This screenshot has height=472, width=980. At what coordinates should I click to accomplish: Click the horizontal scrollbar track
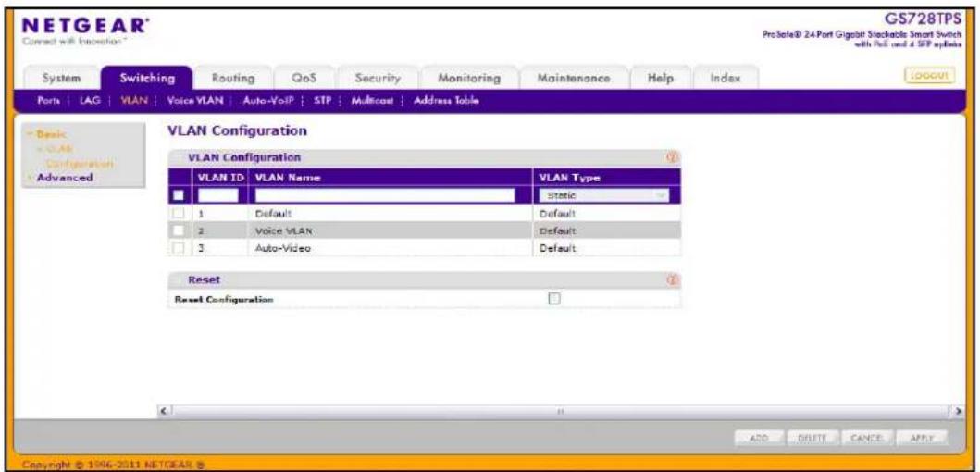coord(560,411)
